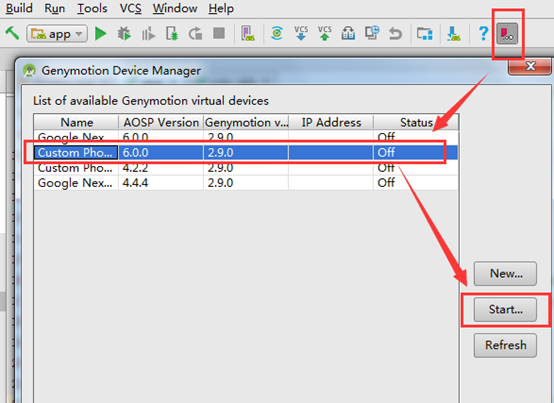Click the New... button

point(505,273)
